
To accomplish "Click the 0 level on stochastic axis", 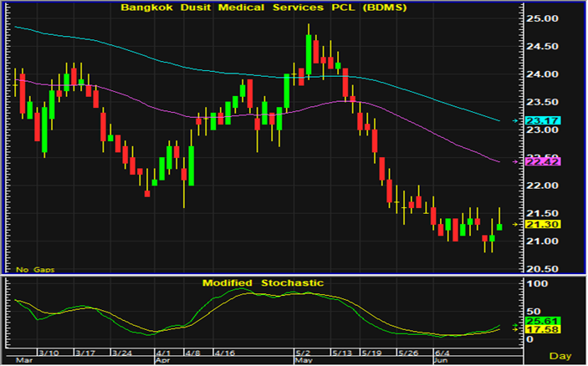I will 529,339.
